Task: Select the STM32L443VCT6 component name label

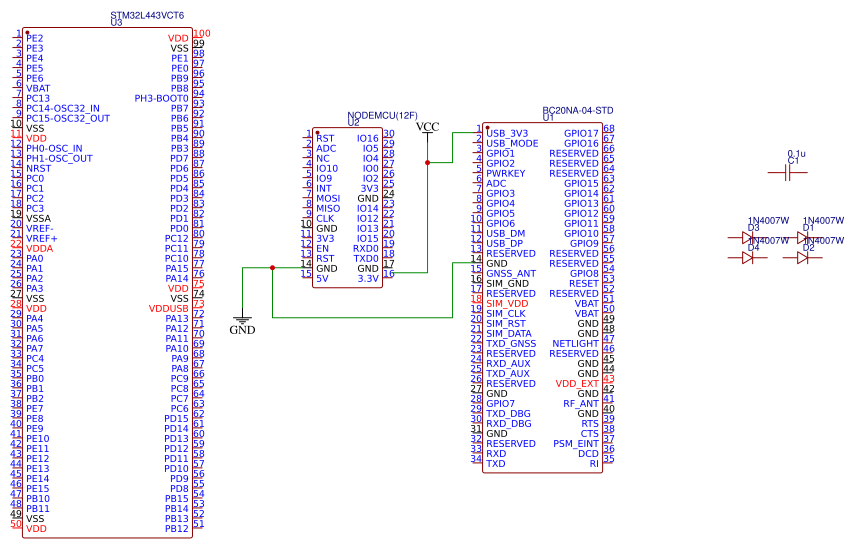Action: click(147, 16)
